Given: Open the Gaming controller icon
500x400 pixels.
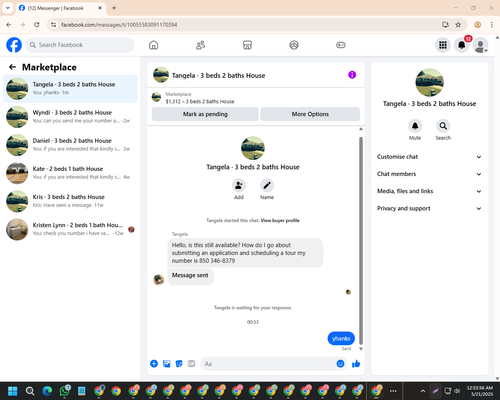Looking at the screenshot, I should (341, 45).
